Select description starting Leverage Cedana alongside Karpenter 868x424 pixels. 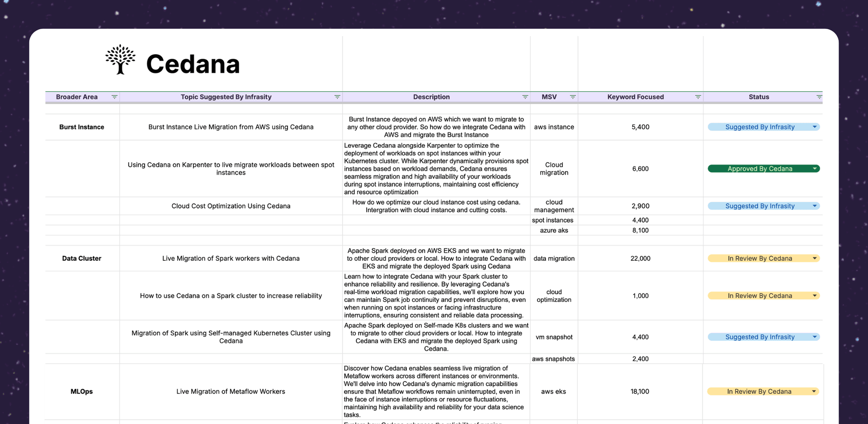(436, 169)
